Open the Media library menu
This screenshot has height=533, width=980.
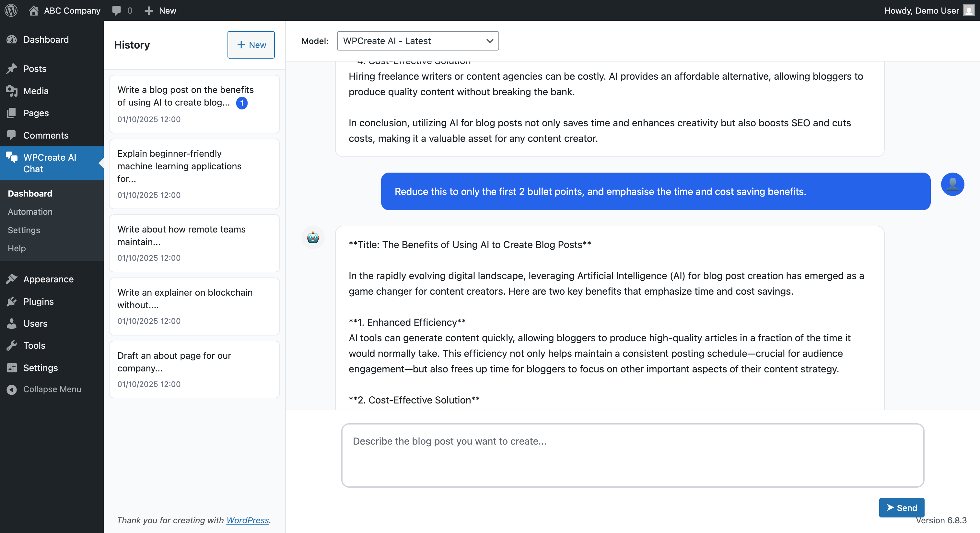tap(36, 91)
